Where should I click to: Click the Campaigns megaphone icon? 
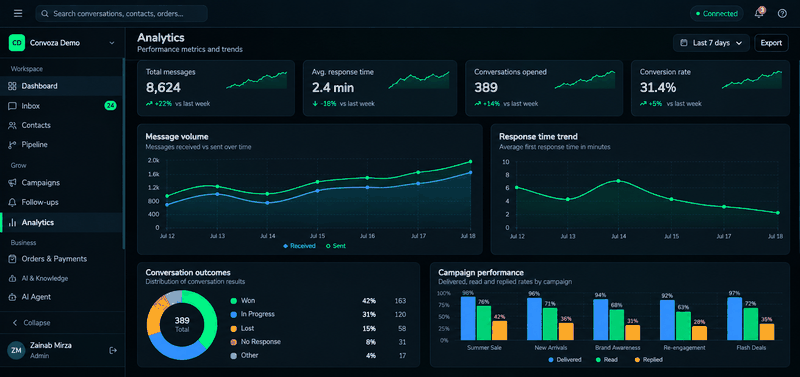coord(13,183)
